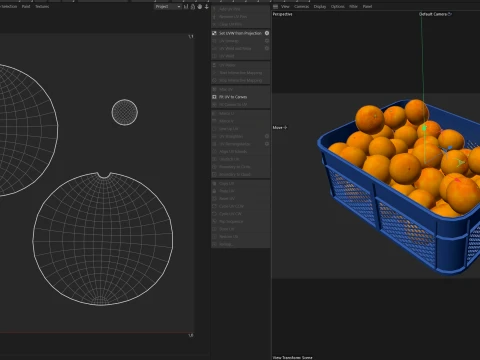This screenshot has height=360, width=480.
Task: Click the Remap icon
Action: pos(214,244)
